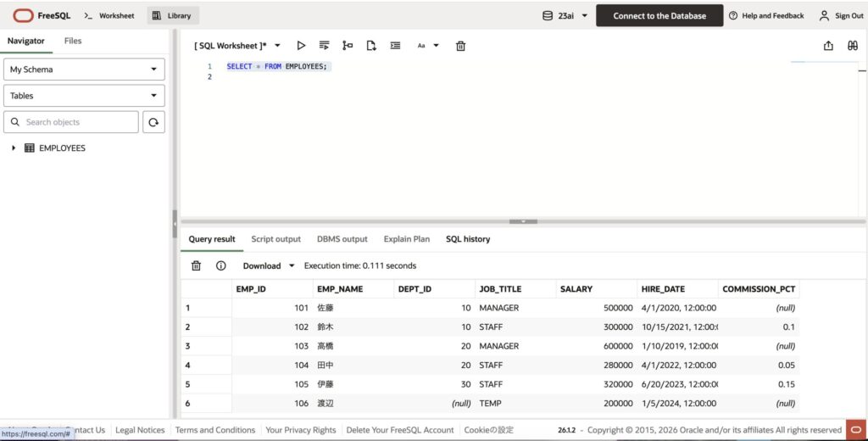Collapse the navigator panel handle
Image resolution: width=868 pixels, height=441 pixels.
[175, 224]
